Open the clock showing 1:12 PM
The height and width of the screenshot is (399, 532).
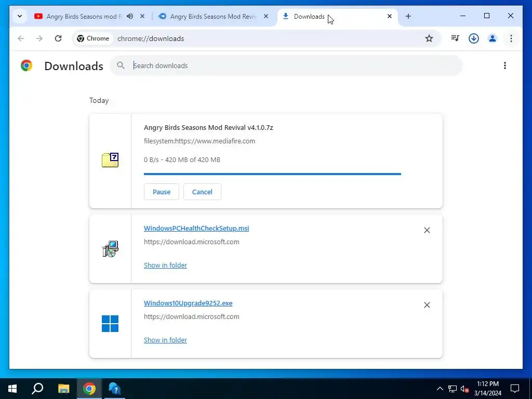[488, 389]
